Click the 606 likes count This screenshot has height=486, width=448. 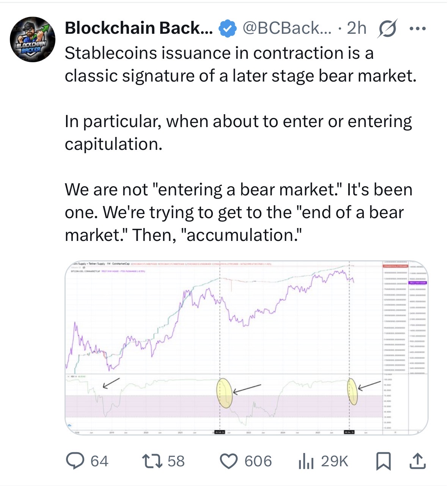coord(258,461)
